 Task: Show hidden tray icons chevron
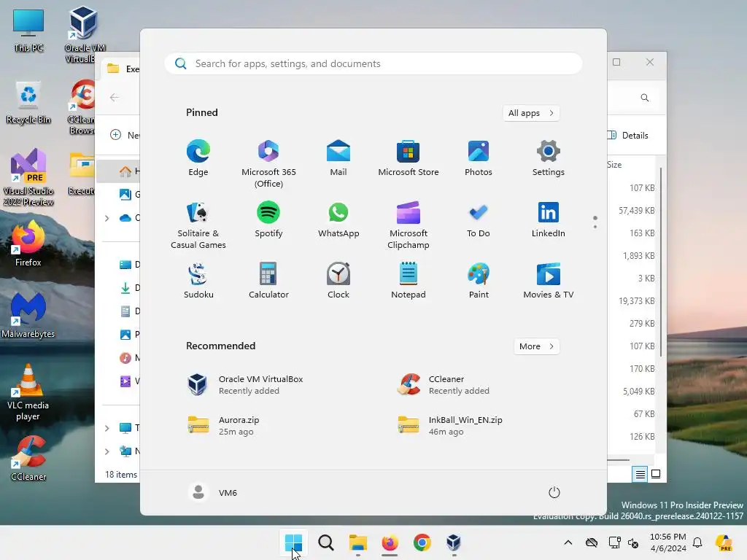[568, 542]
